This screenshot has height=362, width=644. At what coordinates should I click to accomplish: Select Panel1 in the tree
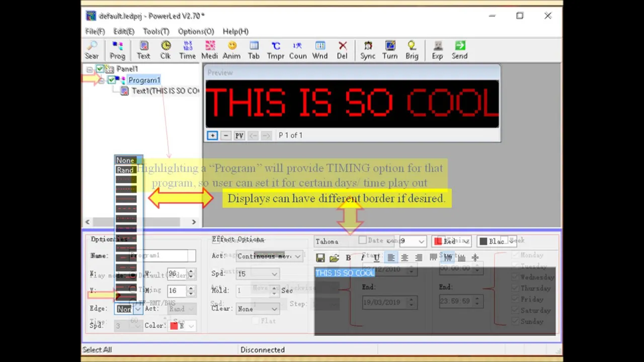127,69
